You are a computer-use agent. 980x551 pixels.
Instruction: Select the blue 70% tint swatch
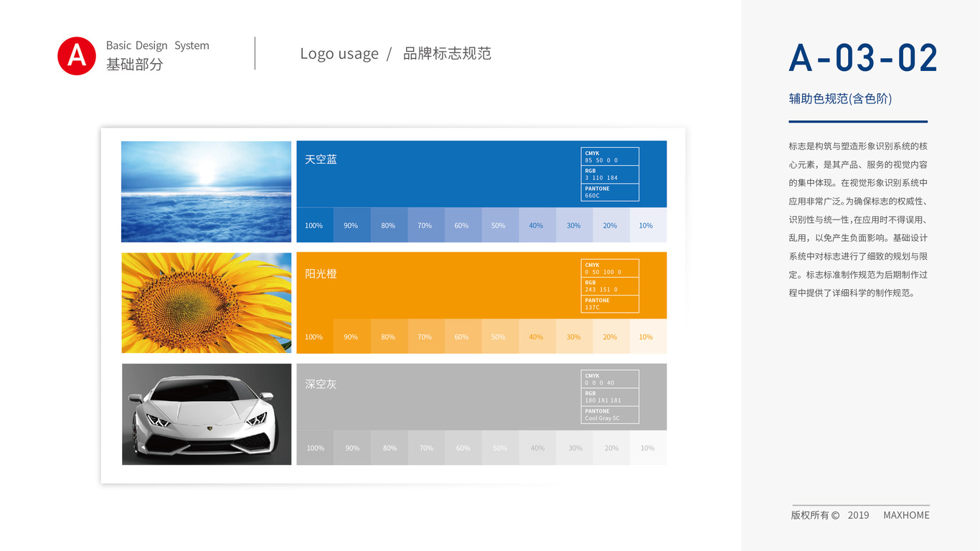tap(426, 225)
